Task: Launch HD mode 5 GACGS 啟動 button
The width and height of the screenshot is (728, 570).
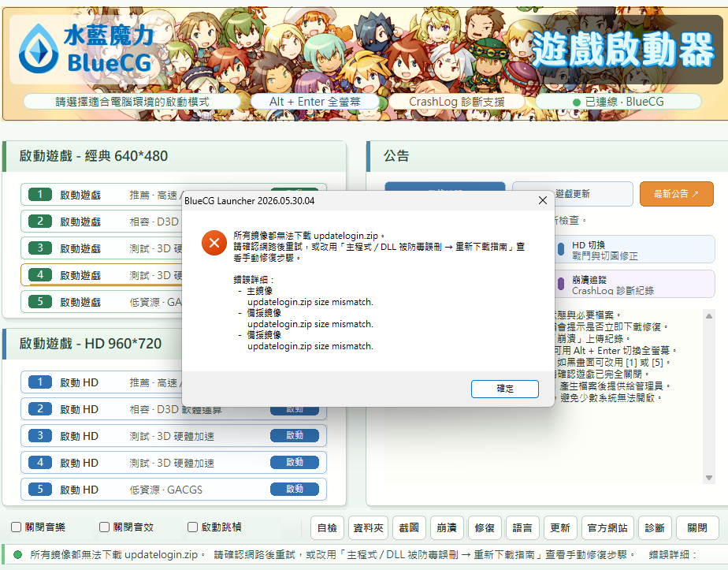Action: 295,489
